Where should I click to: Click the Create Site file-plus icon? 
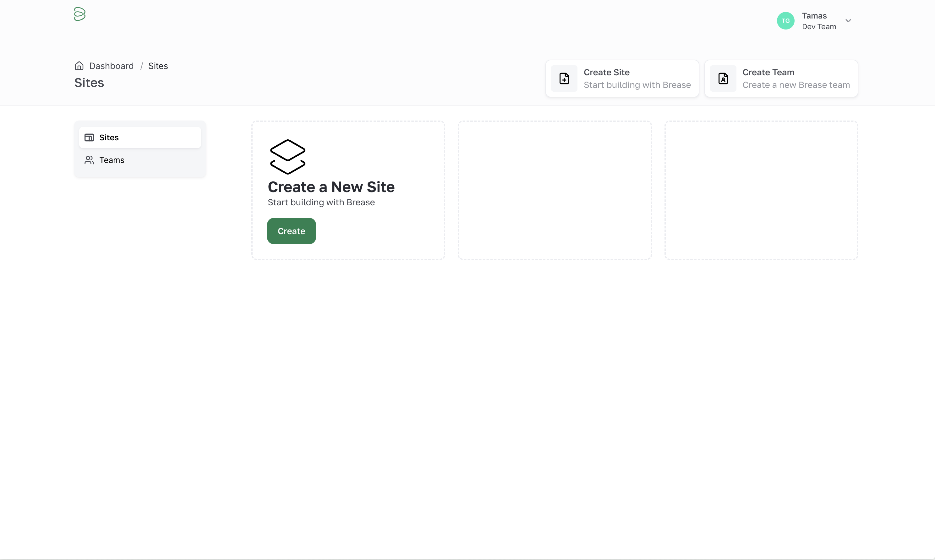[x=564, y=78]
